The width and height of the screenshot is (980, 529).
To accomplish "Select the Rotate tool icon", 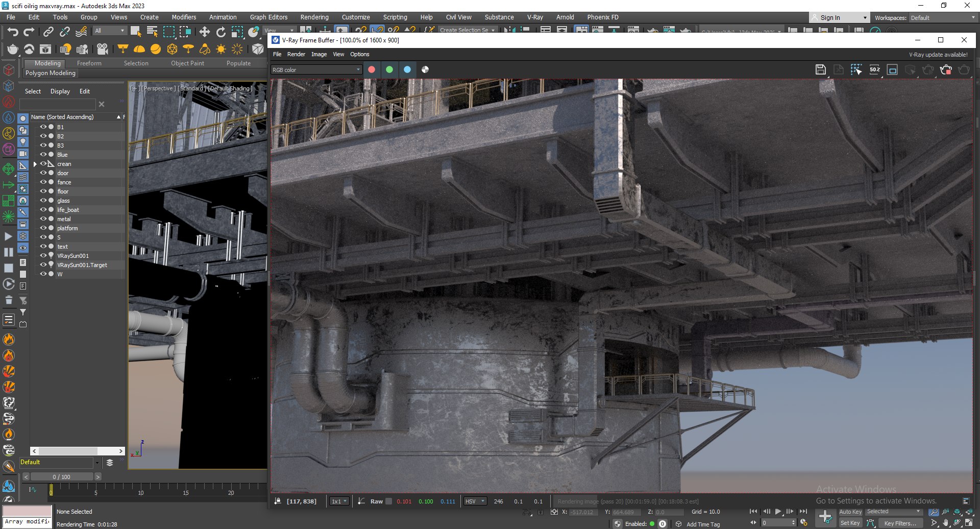I will tap(221, 32).
